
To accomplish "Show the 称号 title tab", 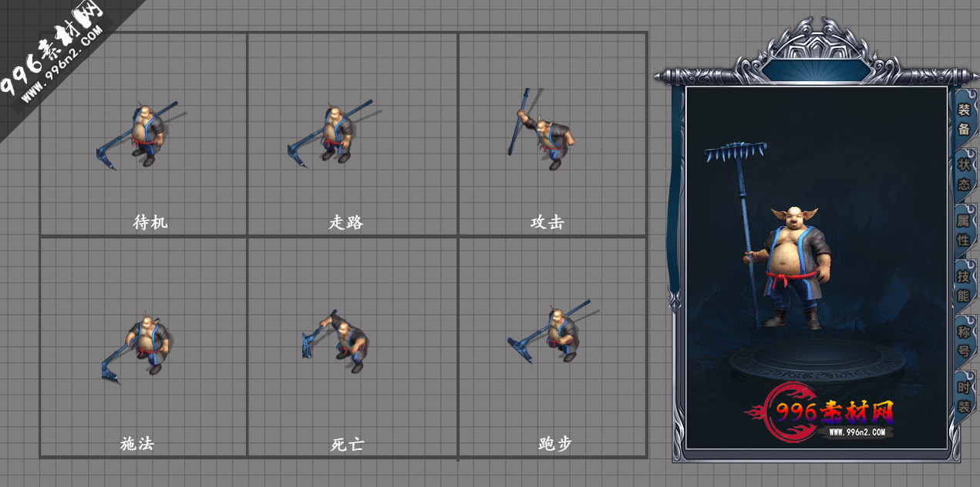I will 964,340.
